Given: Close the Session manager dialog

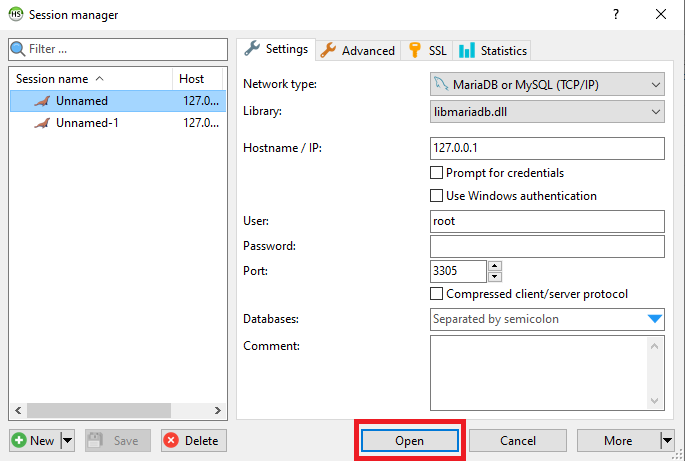Looking at the screenshot, I should pos(661,14).
